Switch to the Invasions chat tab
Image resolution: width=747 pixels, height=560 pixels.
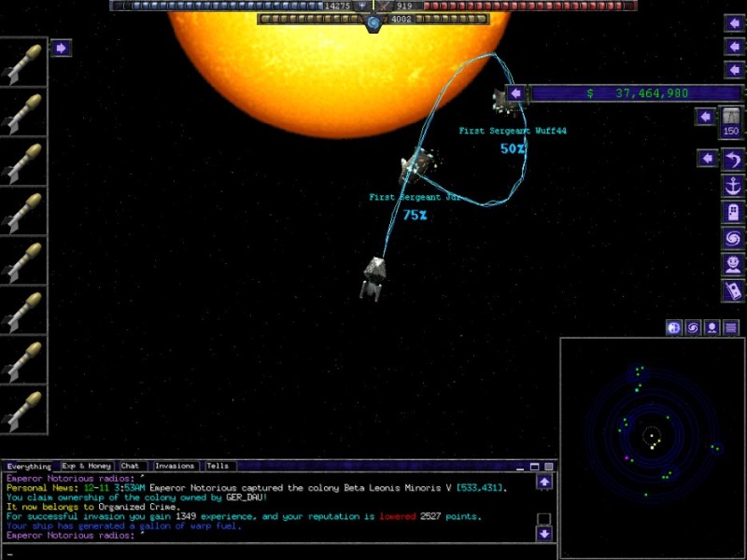pos(174,466)
